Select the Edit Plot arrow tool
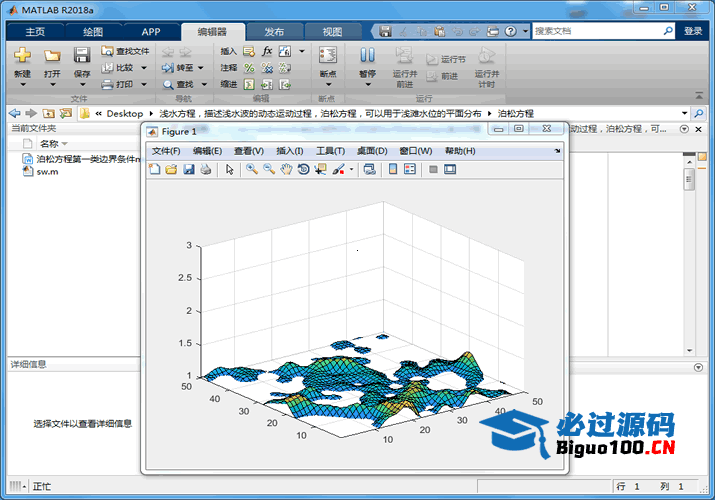 pyautogui.click(x=229, y=170)
